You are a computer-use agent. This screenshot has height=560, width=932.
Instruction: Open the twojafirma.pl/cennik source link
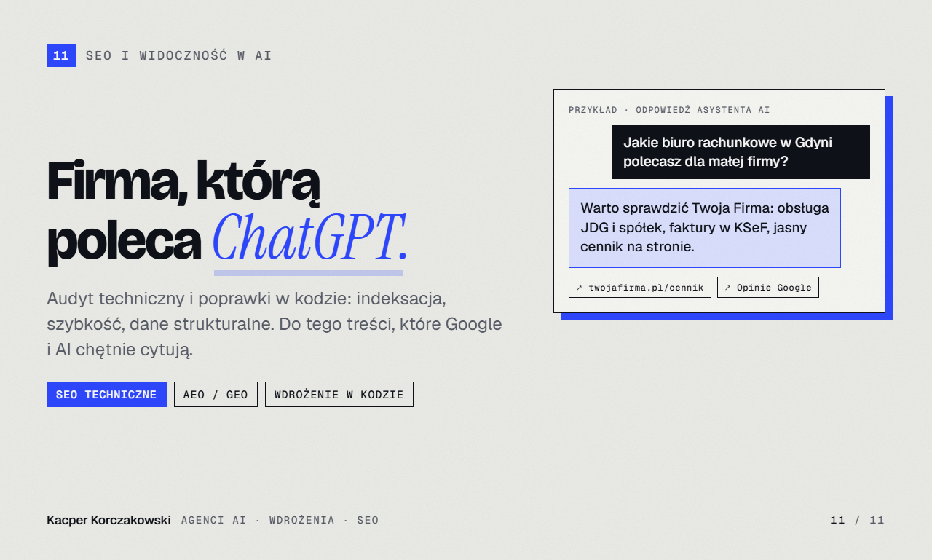pos(640,288)
